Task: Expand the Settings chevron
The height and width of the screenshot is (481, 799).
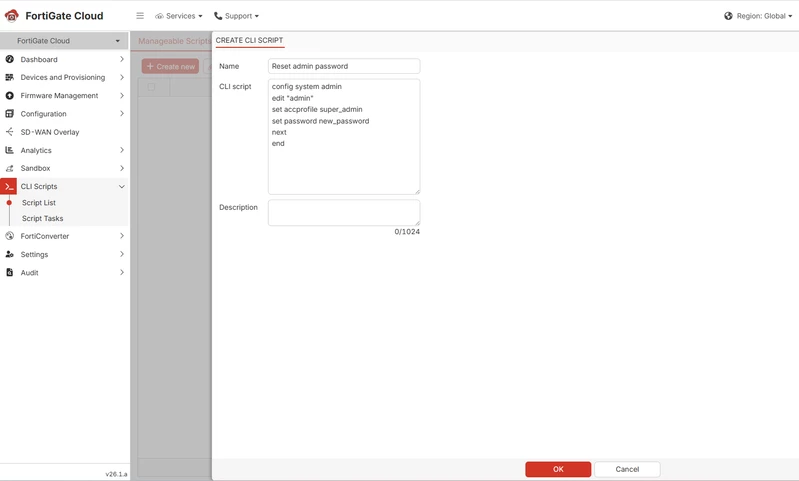Action: [122, 254]
